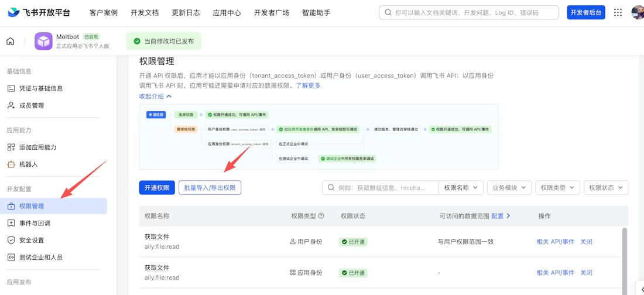Image resolution: width=644 pixels, height=295 pixels.
Task: Open the 了解更多 link
Action: (x=308, y=85)
